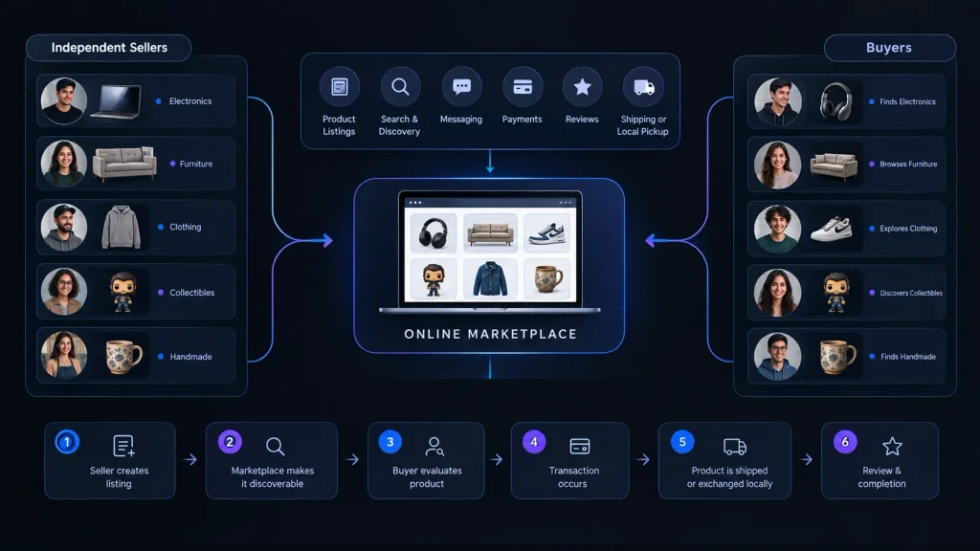Click the hoodie image in the Clothing seller row
Screen dimensions: 980x551
[x=122, y=227]
